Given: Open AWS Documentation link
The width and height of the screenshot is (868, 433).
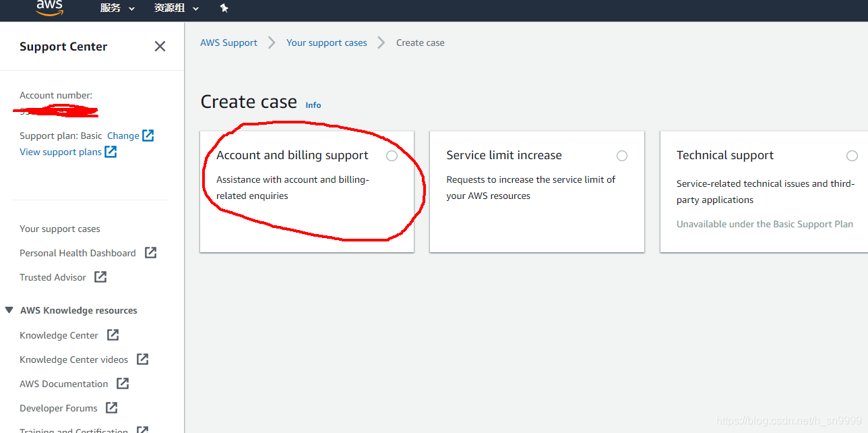Looking at the screenshot, I should tap(63, 384).
